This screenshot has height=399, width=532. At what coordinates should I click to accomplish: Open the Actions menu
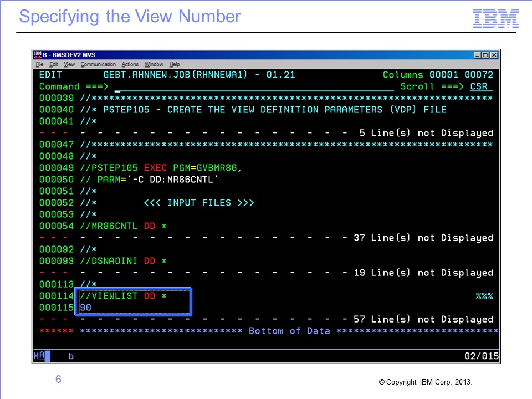[130, 64]
